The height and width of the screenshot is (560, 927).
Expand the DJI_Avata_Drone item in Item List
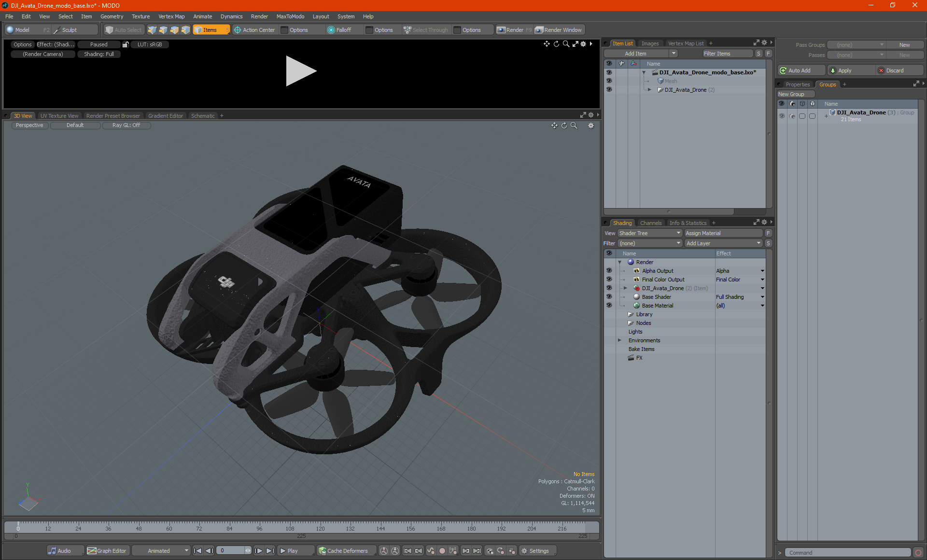649,90
